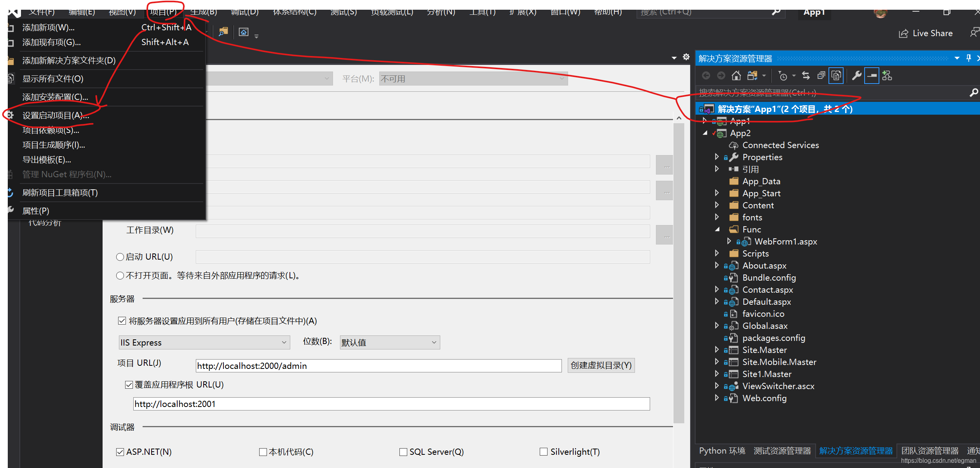Viewport: 980px width, 468px height.
Task: Toggle Show All Files in Solution Explorer
Action: coord(836,75)
